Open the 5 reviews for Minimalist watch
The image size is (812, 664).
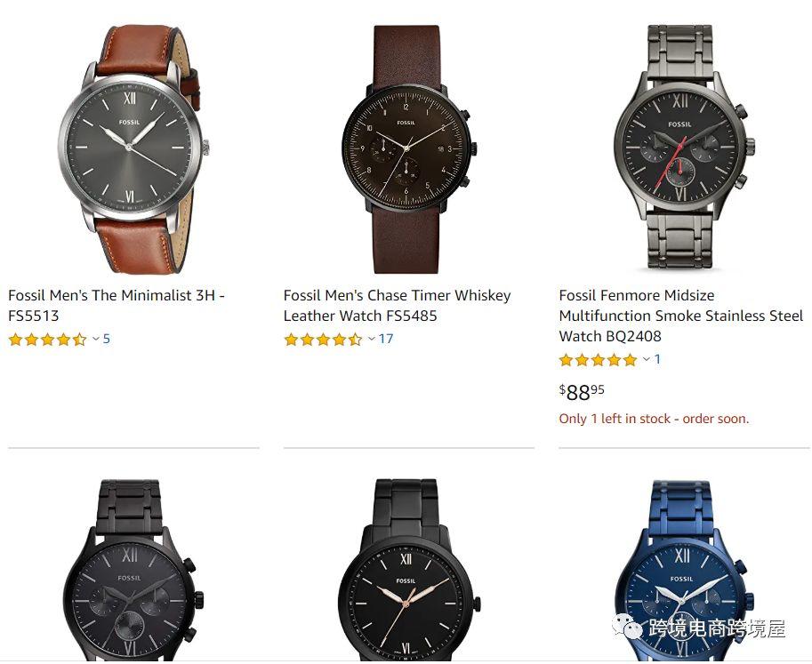pyautogui.click(x=106, y=339)
